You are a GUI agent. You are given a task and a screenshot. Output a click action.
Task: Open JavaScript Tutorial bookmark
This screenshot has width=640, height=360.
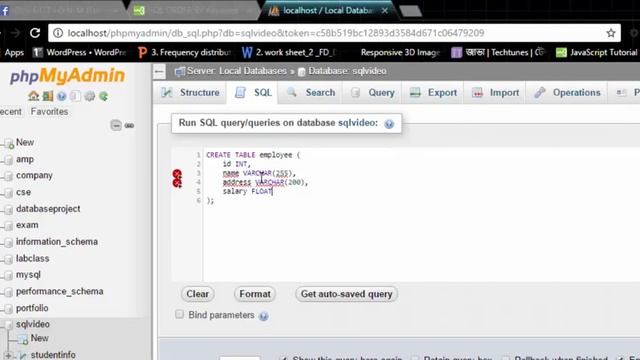click(597, 52)
